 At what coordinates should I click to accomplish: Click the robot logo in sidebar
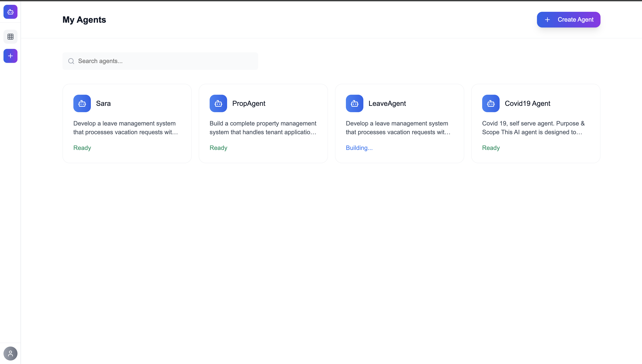(x=10, y=12)
